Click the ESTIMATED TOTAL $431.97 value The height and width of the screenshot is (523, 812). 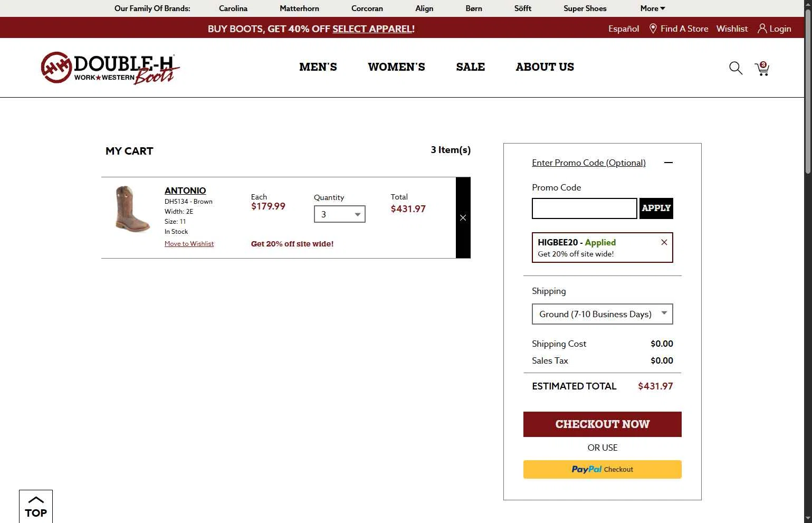coord(655,386)
